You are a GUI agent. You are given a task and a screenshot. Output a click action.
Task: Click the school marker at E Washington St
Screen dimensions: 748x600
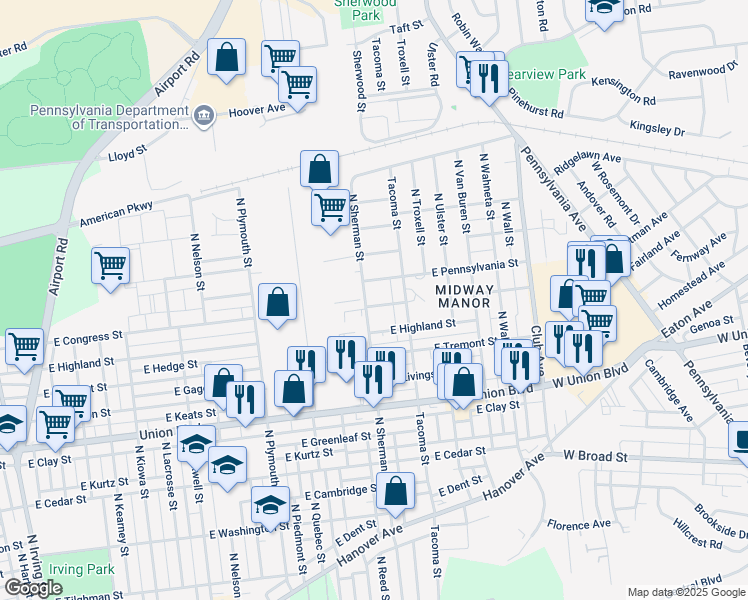(x=270, y=507)
